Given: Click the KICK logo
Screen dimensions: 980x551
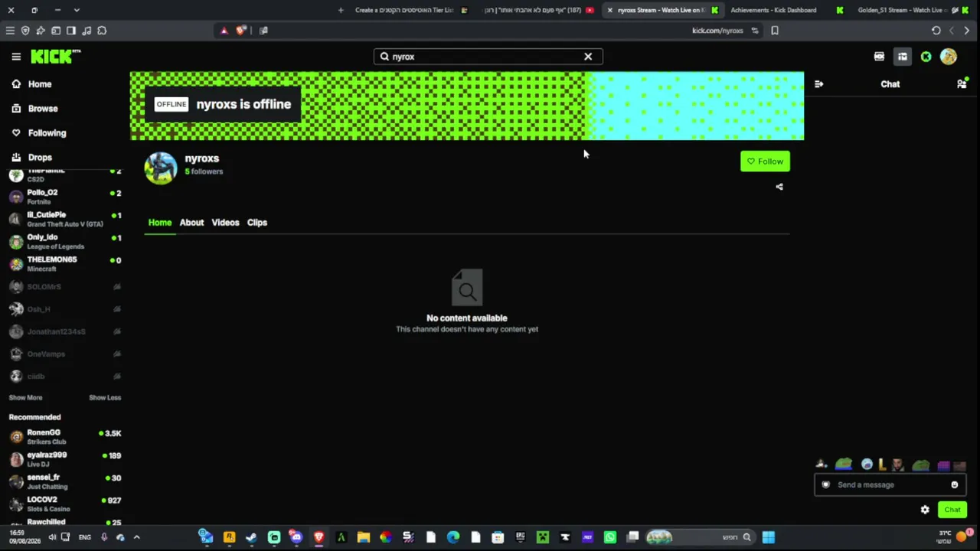Looking at the screenshot, I should tap(55, 57).
